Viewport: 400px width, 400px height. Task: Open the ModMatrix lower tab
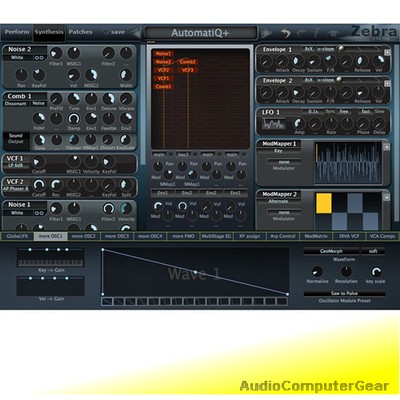(316, 236)
